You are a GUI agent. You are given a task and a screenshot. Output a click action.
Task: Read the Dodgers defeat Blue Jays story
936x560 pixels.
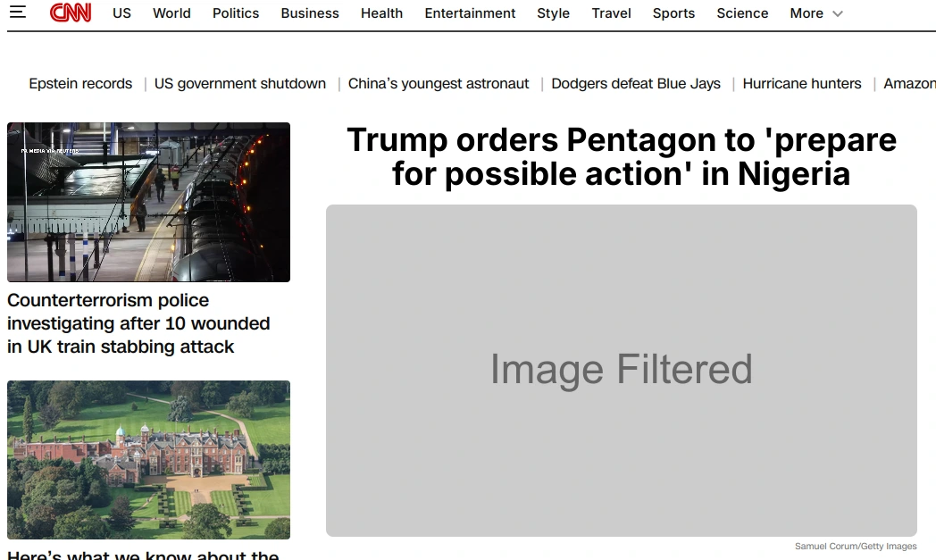[635, 83]
